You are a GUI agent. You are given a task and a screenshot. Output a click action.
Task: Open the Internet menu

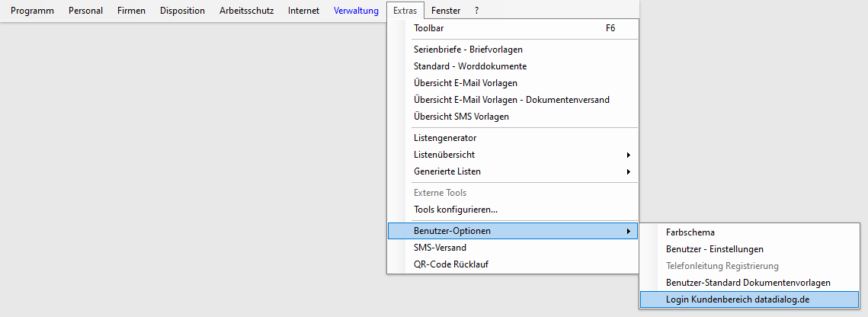(x=303, y=11)
